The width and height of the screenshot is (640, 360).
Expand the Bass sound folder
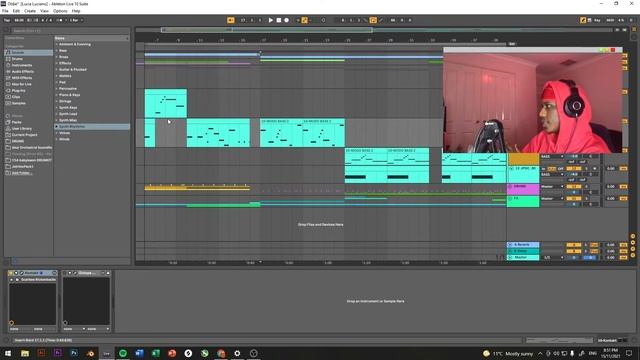coord(57,51)
